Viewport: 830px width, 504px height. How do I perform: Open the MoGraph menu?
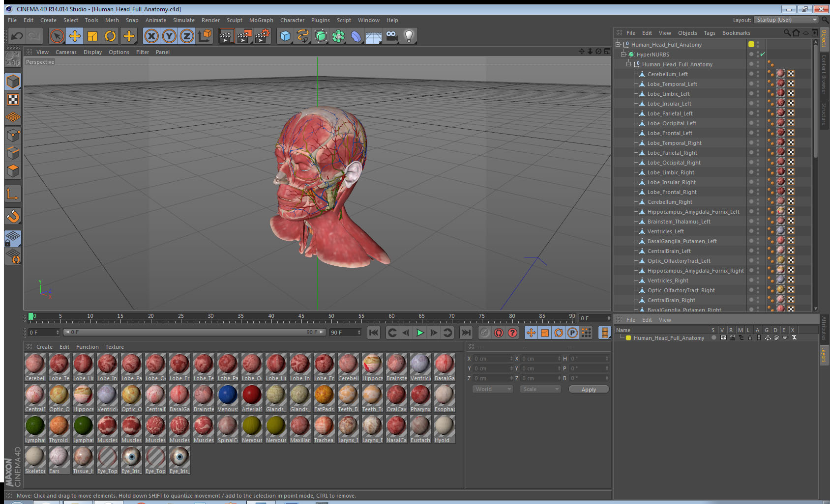click(x=261, y=20)
